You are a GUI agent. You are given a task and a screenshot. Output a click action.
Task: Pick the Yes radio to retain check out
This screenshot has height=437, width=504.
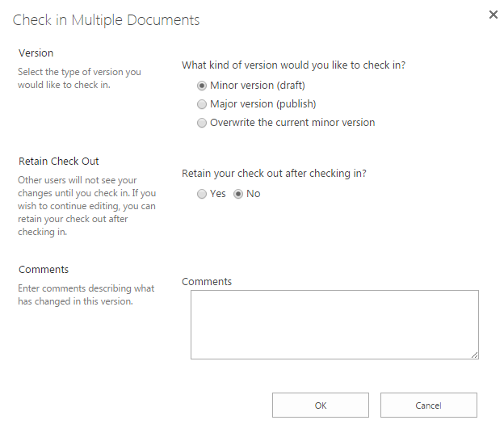[x=202, y=194]
